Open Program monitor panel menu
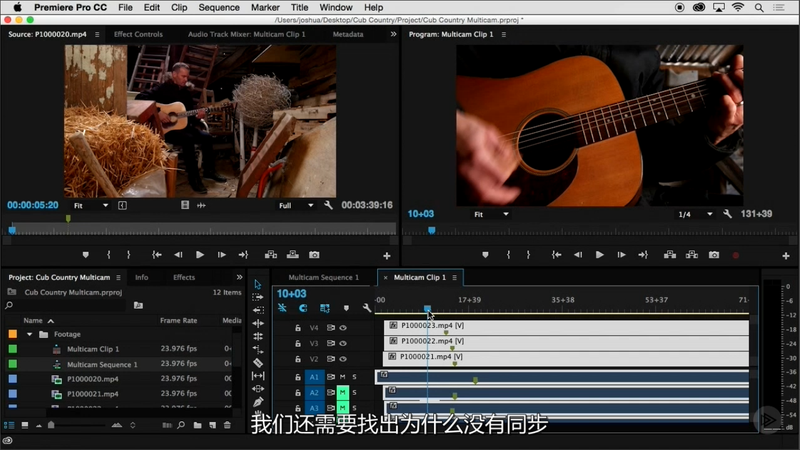This screenshot has height=450, width=800. coord(504,34)
